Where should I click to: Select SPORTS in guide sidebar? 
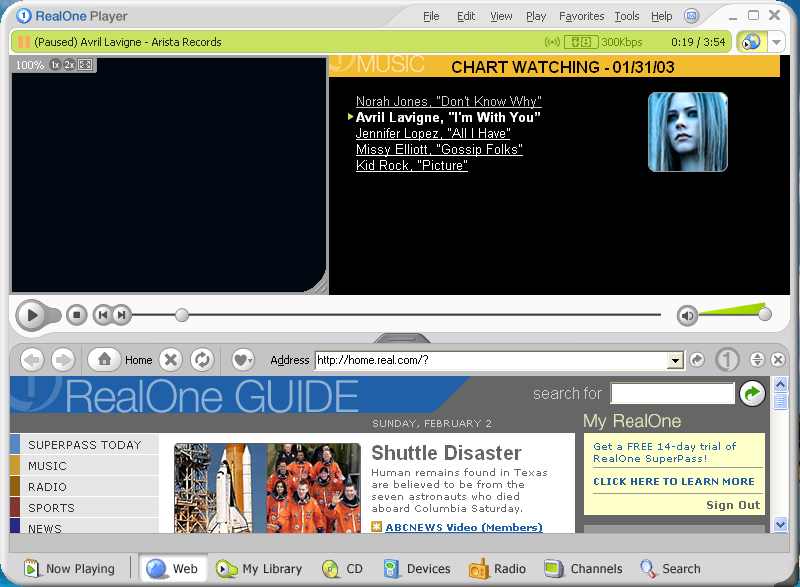84,507
